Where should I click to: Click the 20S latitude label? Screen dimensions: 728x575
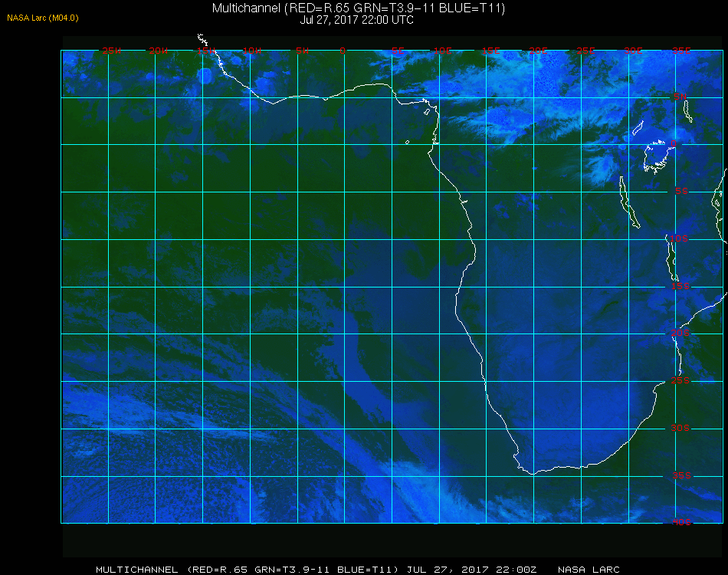[x=680, y=333]
